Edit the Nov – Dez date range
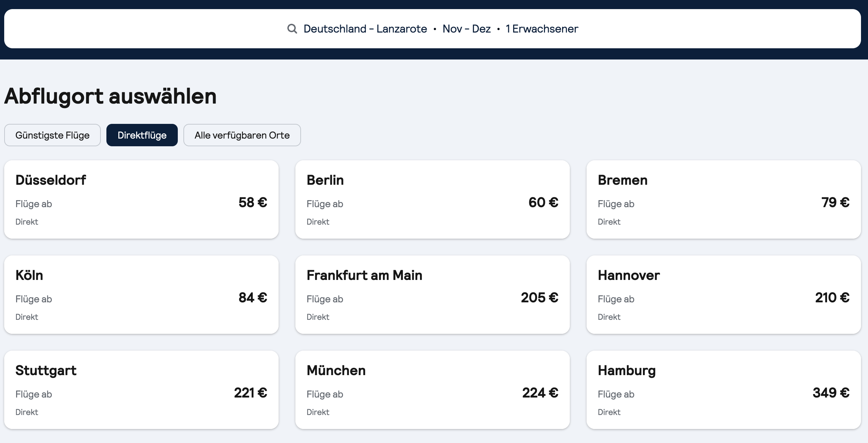The width and height of the screenshot is (868, 443). (x=467, y=29)
